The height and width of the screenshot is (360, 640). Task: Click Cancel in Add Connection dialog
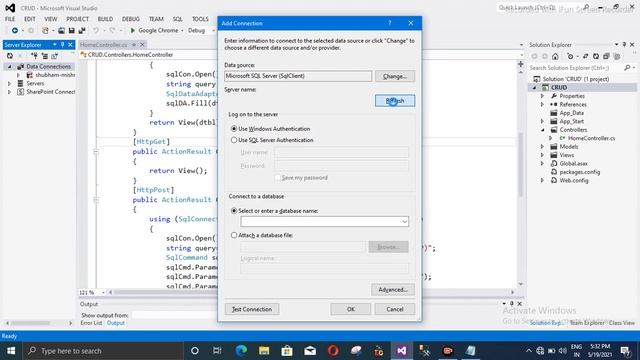click(x=395, y=309)
